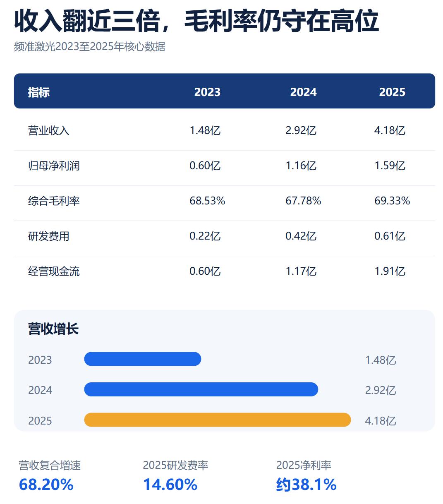Screen dimensions: 443x504
Task: Click the subtitle 频准激光2023至2025年核心数据
Action: coord(90,47)
